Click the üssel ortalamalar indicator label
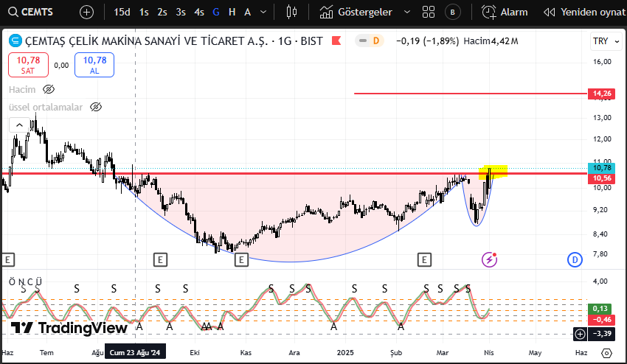The image size is (627, 364). click(x=46, y=107)
